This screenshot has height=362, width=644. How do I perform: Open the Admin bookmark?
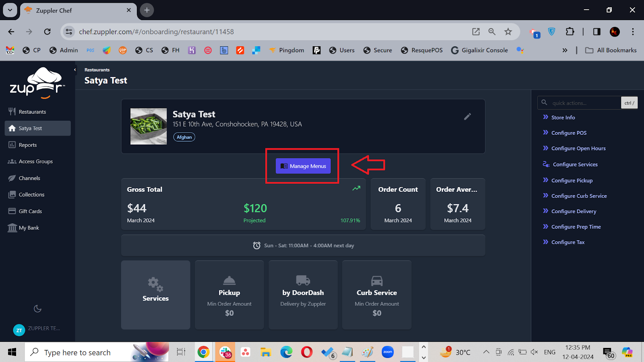pyautogui.click(x=64, y=50)
